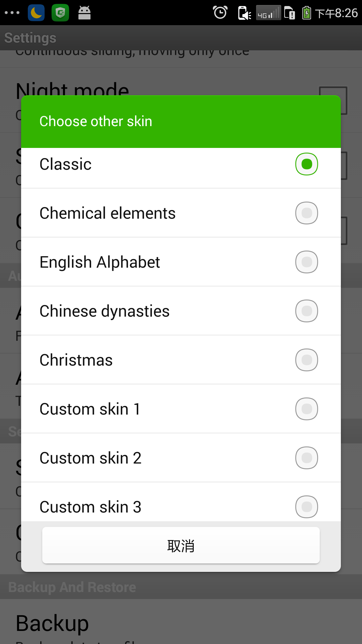
Task: Select the Classic skin radio button
Action: coord(306,164)
